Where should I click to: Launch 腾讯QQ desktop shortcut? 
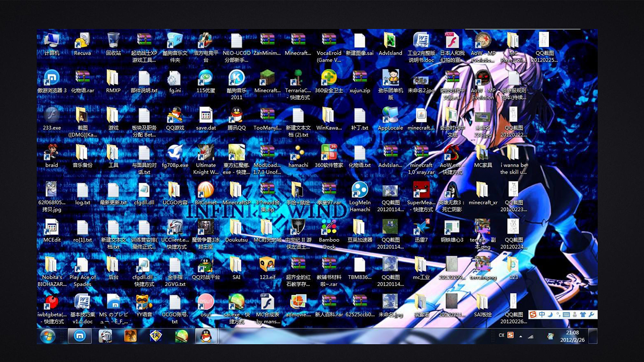click(237, 119)
